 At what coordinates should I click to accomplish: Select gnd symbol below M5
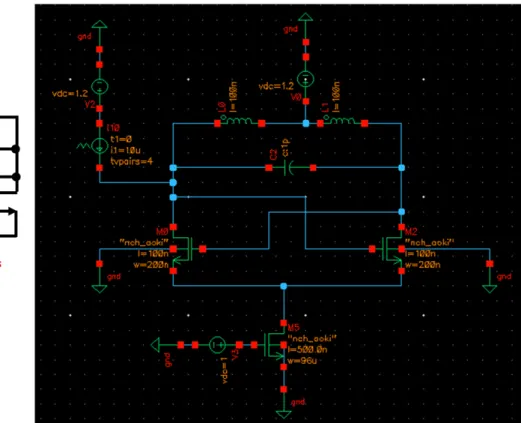pos(284,414)
